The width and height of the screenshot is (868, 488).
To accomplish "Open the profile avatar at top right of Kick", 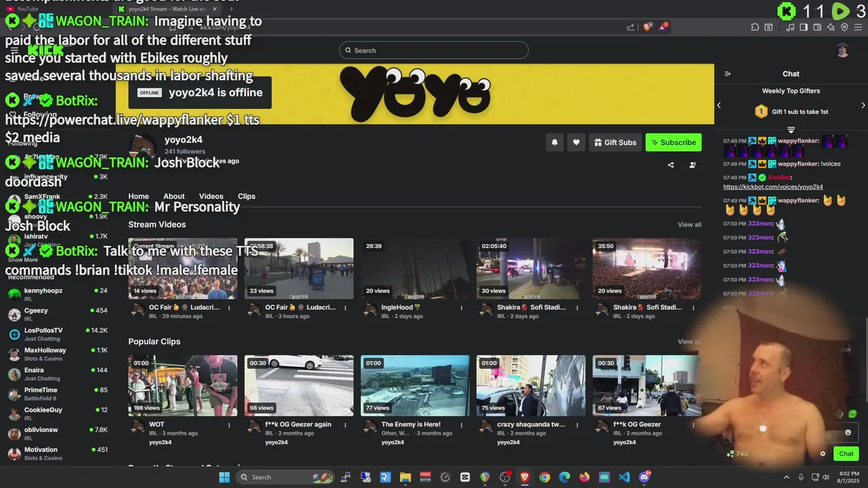I will (842, 50).
